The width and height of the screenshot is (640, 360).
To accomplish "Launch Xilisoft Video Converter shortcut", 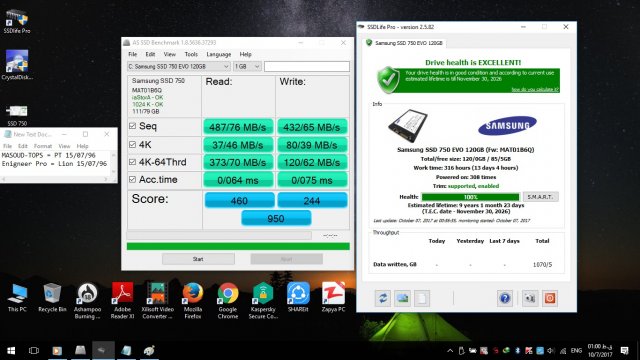I will pyautogui.click(x=158, y=301).
